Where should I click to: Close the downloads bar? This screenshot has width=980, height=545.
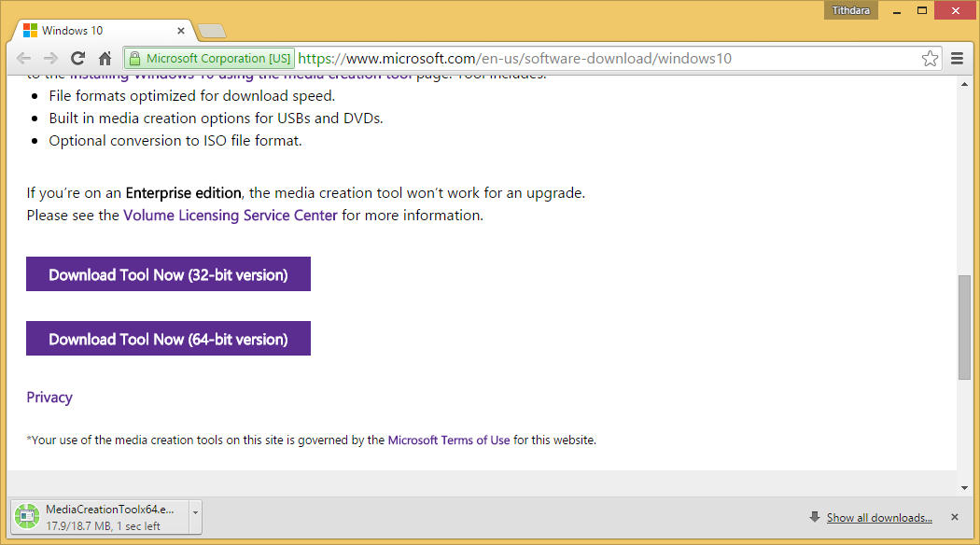[x=955, y=517]
